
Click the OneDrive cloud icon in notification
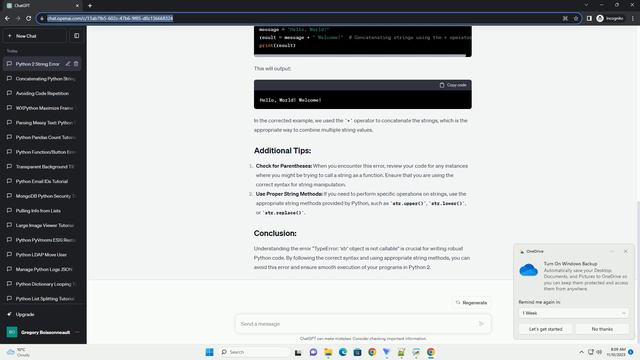529,270
